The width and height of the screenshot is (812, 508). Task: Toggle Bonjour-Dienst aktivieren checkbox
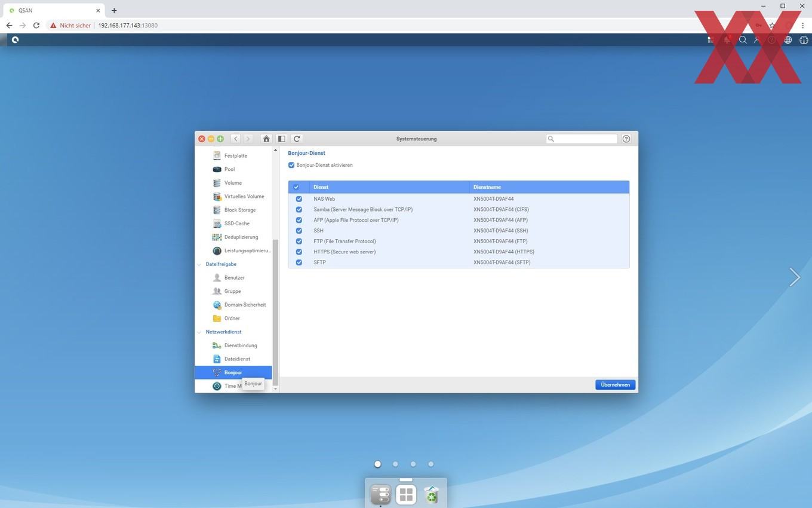coord(291,165)
